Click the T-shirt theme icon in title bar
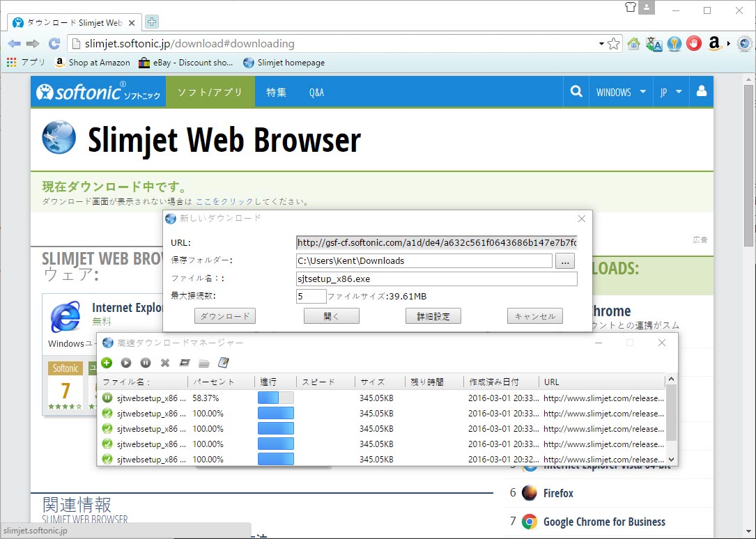 coord(631,7)
